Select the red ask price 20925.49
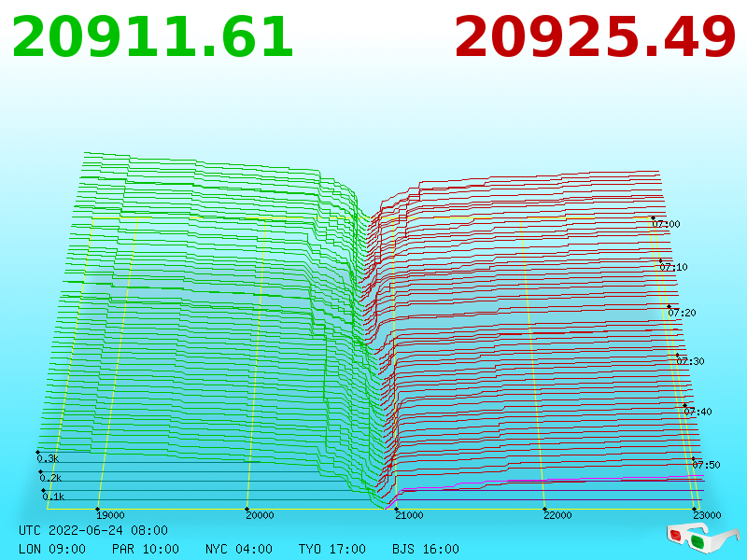Screen dimensions: 747x560 click(595, 37)
